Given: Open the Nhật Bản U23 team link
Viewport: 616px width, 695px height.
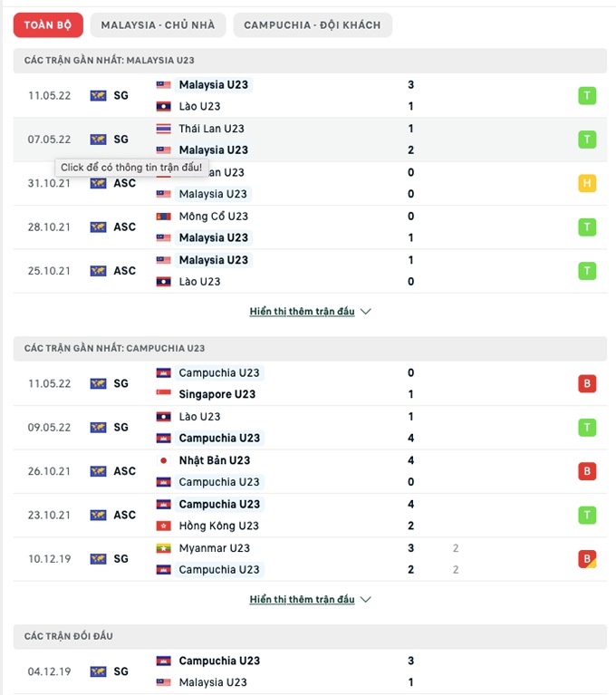Looking at the screenshot, I should (215, 460).
